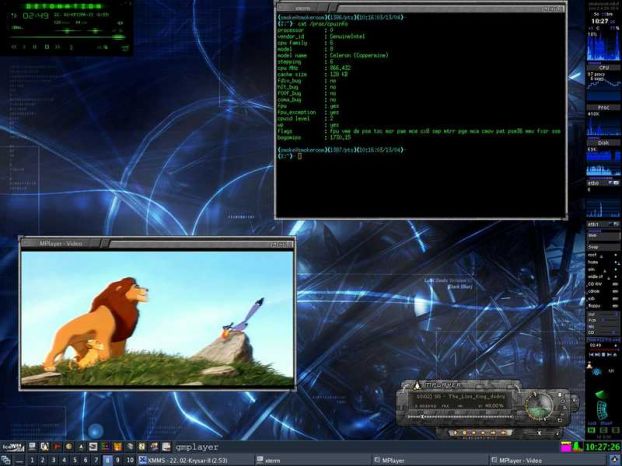Click the show desktop button beside workspace 1
The width and height of the screenshot is (622, 466).
pos(19,460)
